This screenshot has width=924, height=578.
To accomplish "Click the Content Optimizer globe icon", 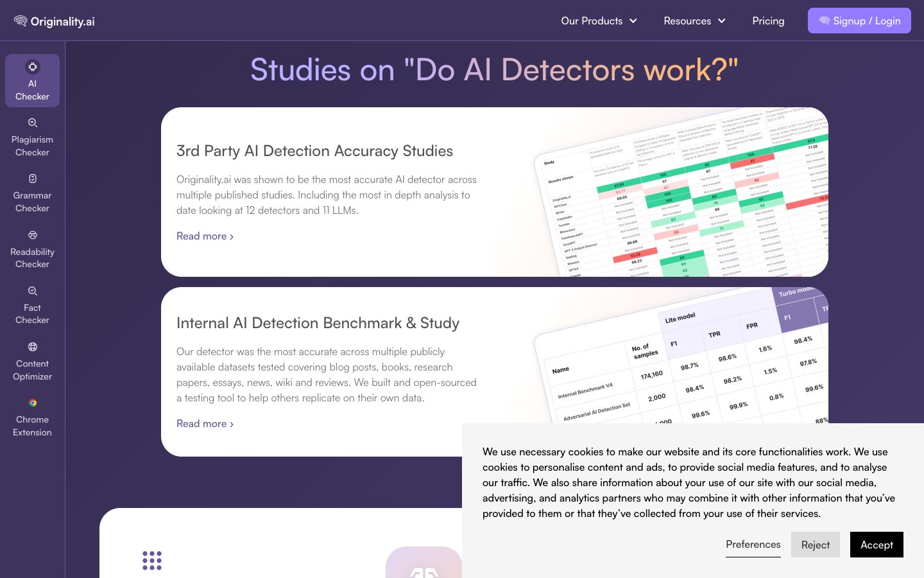I will pyautogui.click(x=32, y=347).
